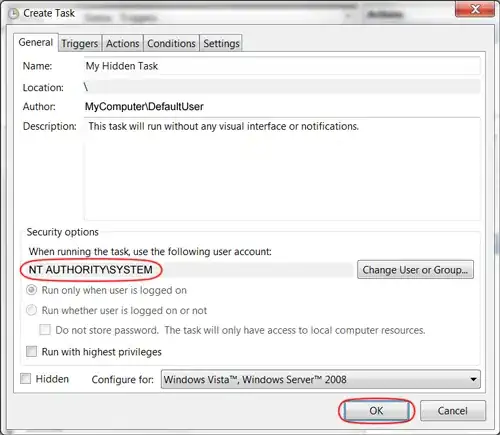500x435 pixels.
Task: Open the Triggers tab
Action: click(x=80, y=43)
